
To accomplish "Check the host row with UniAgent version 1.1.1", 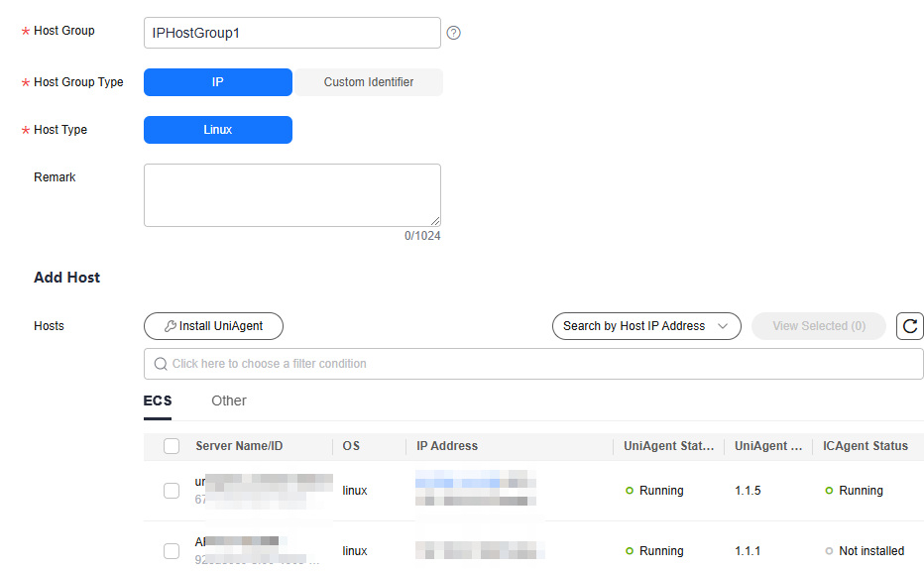I will coord(172,551).
